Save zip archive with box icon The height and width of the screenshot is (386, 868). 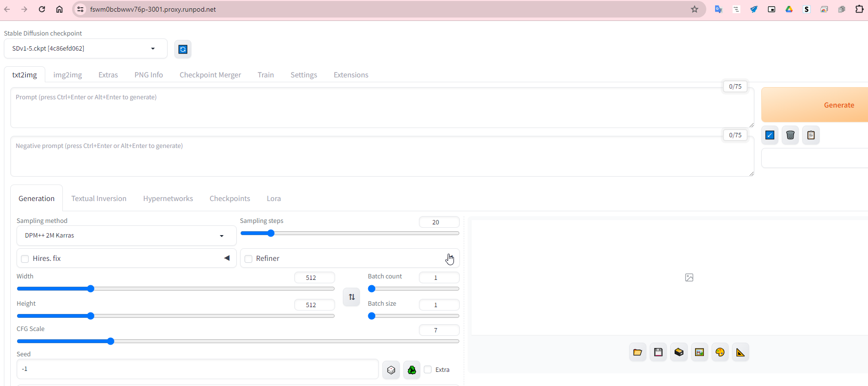point(679,352)
